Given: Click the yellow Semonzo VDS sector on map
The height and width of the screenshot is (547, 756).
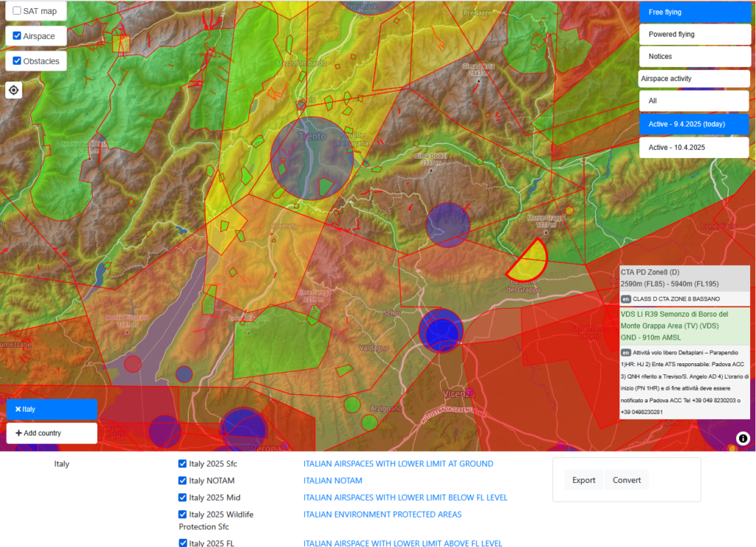Looking at the screenshot, I should (x=529, y=261).
